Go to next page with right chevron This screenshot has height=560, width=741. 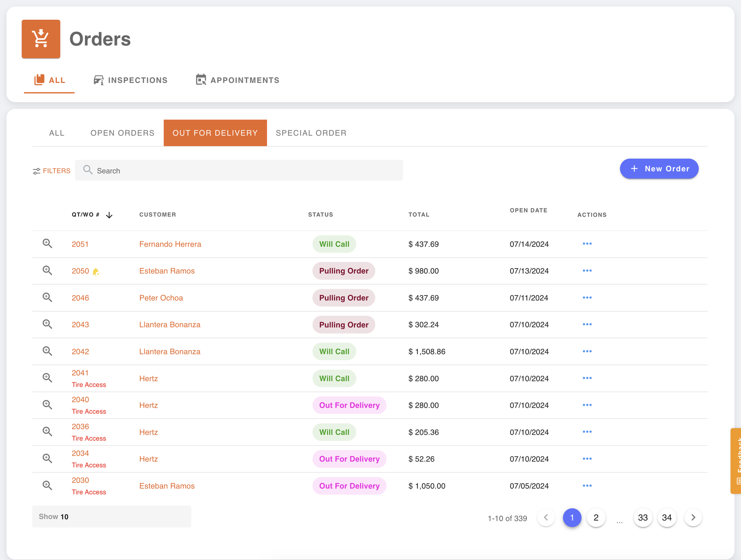point(693,518)
